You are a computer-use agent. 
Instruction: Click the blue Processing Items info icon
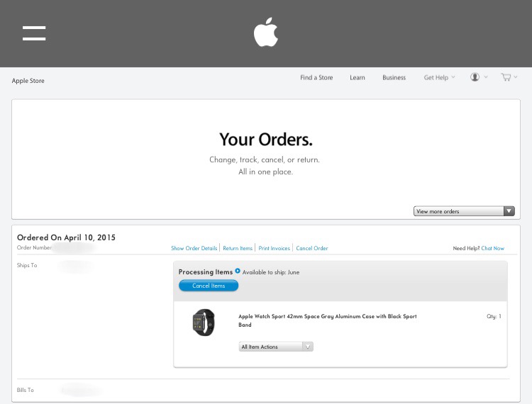pos(238,271)
